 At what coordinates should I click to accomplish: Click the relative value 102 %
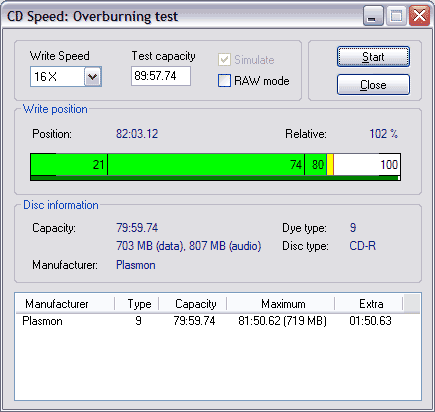click(383, 134)
